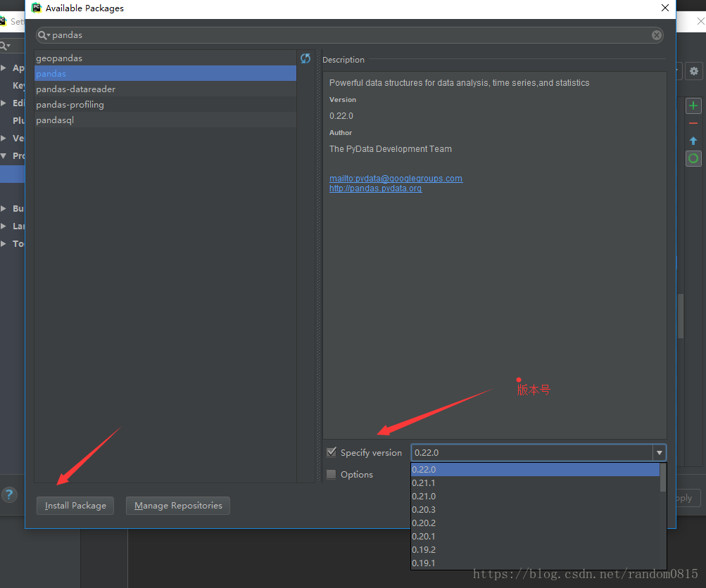Open the interpreter gear settings icon
The height and width of the screenshot is (588, 706).
tap(694, 71)
